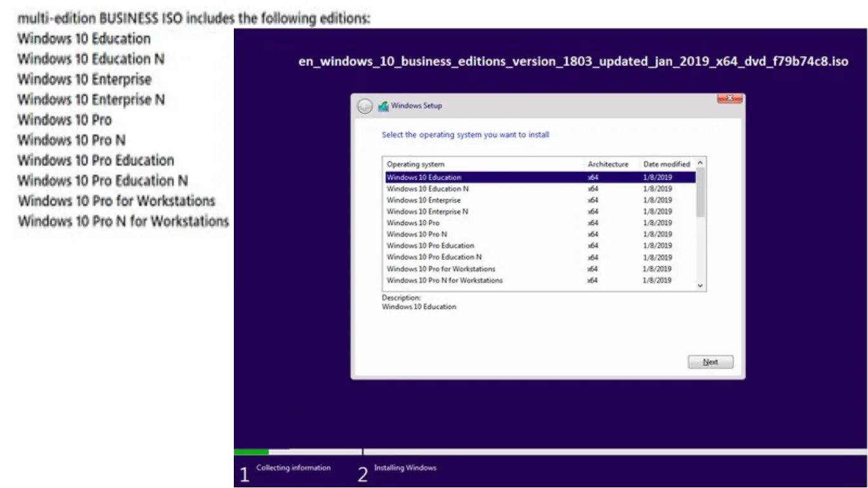Click the back arrow in Windows Setup

pyautogui.click(x=365, y=106)
